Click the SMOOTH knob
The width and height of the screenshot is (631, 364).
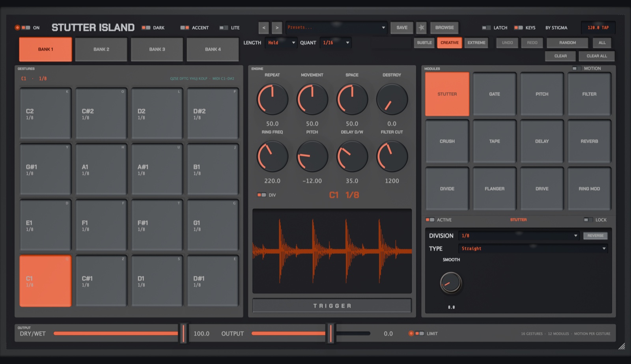451,283
